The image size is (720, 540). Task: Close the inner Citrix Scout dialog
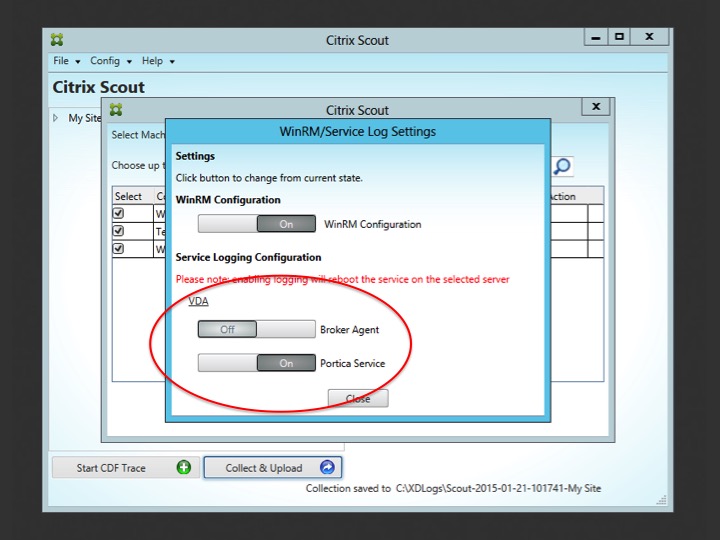(596, 107)
